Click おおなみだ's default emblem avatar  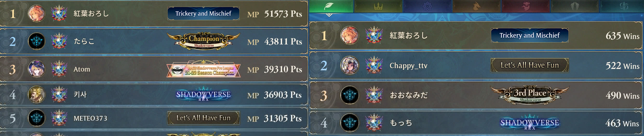click(349, 95)
